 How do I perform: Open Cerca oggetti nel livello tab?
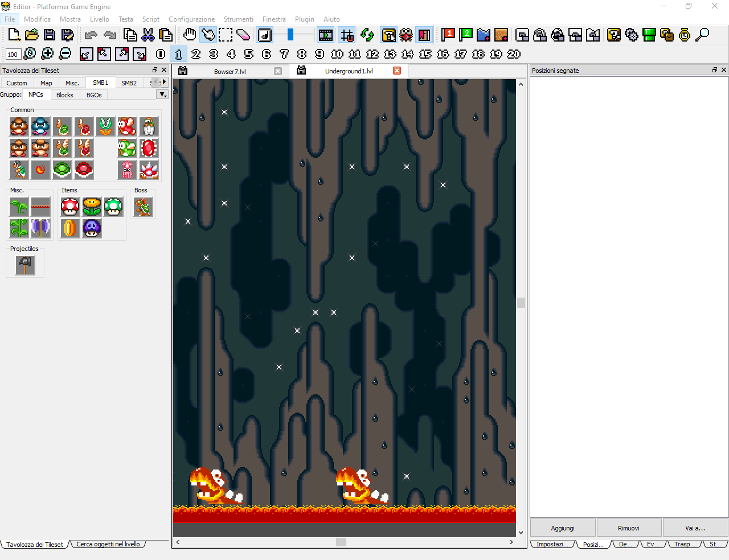click(108, 544)
